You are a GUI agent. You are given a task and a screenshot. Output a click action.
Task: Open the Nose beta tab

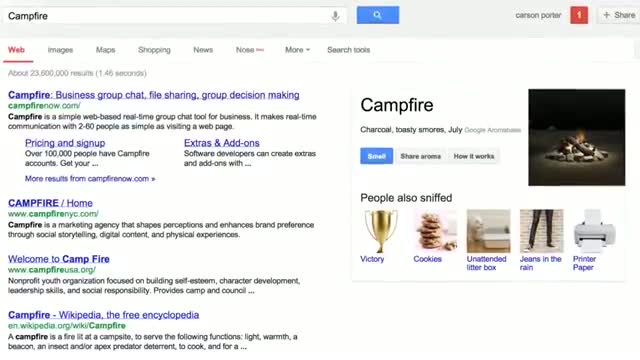tap(249, 50)
